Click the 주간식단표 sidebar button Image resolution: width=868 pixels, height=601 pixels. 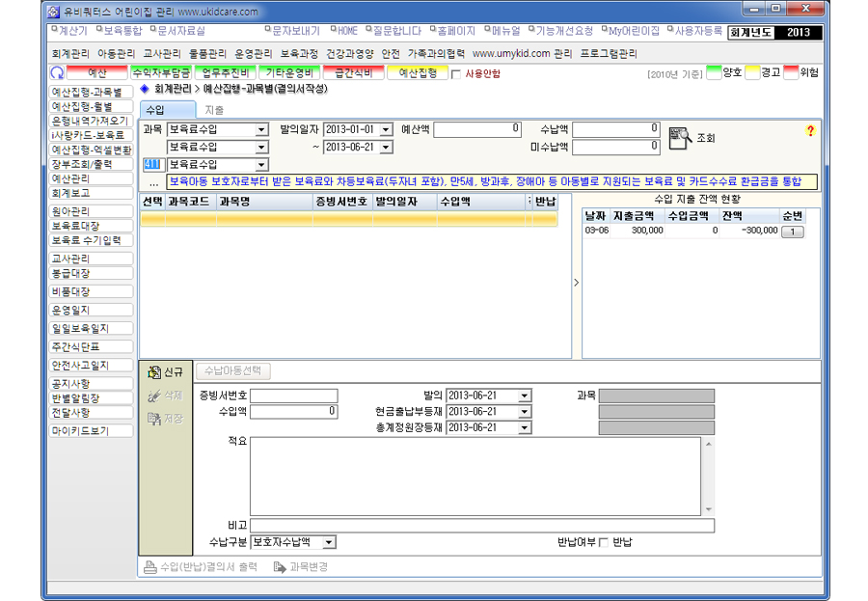click(x=92, y=346)
